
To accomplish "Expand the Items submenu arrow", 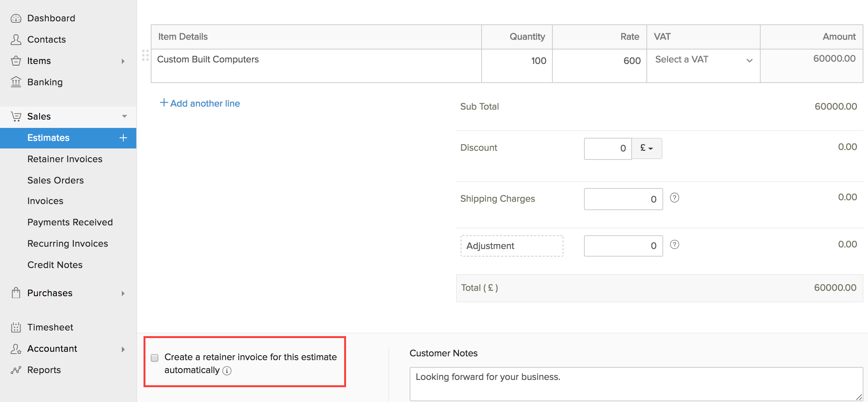I will pos(123,61).
